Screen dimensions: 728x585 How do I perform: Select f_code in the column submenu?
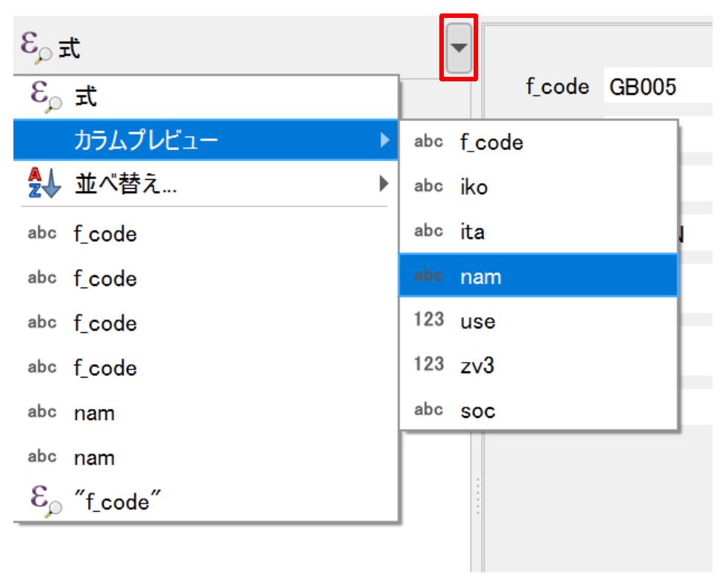tap(539, 142)
